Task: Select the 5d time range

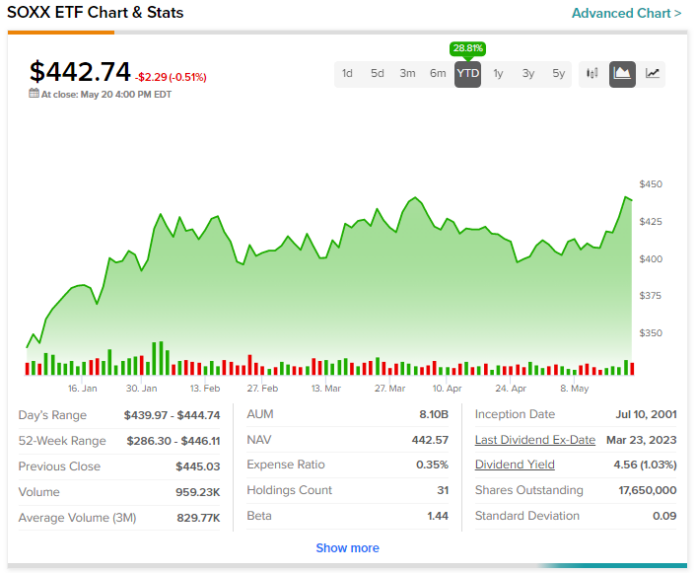Action: [x=377, y=73]
